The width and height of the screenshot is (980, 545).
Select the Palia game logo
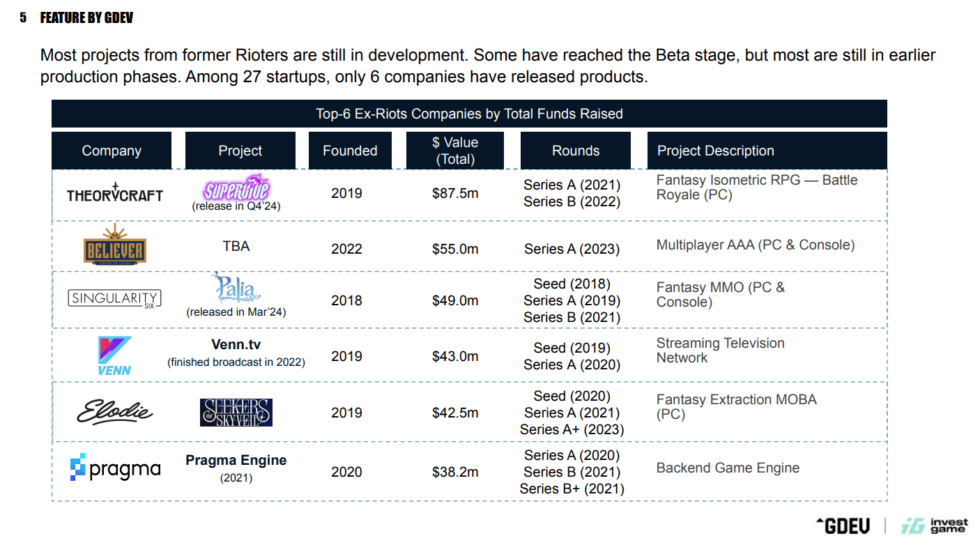coord(236,289)
